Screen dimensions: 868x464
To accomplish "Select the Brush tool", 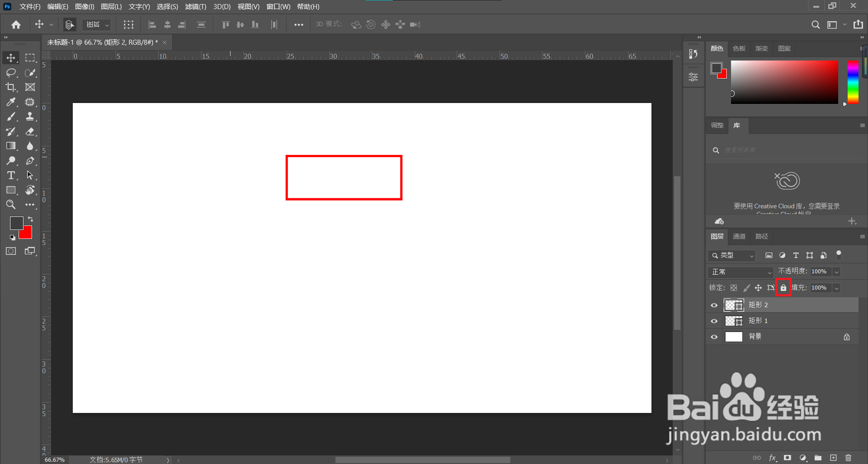I will click(11, 117).
